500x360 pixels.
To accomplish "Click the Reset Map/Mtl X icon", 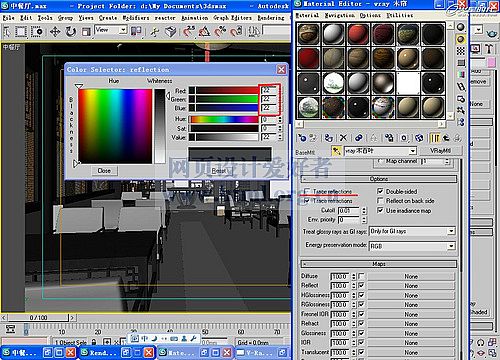I will coord(343,138).
